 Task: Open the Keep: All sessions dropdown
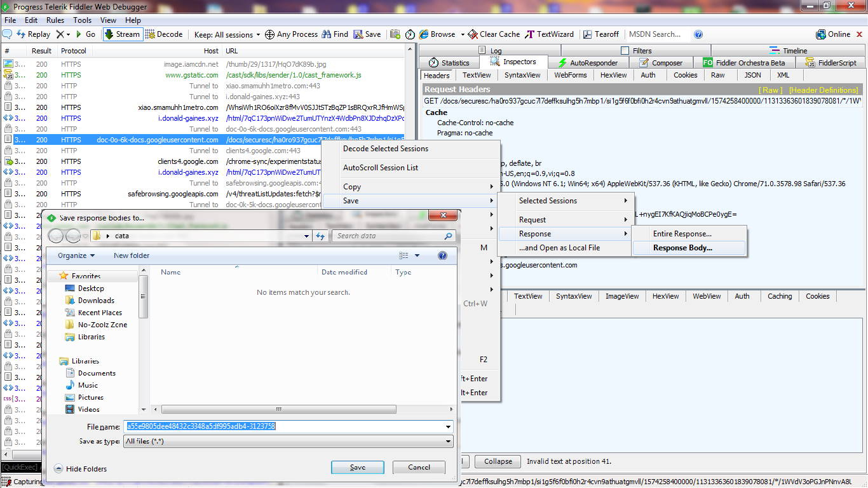[x=227, y=35]
